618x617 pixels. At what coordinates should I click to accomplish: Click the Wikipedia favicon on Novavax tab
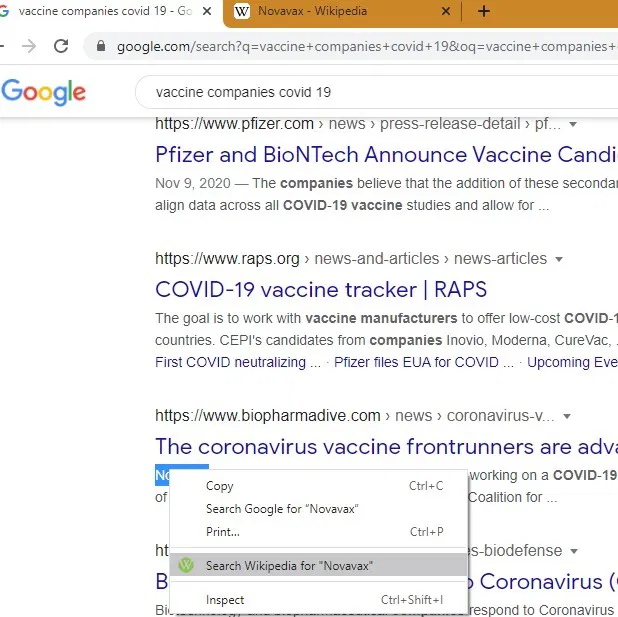pos(242,11)
